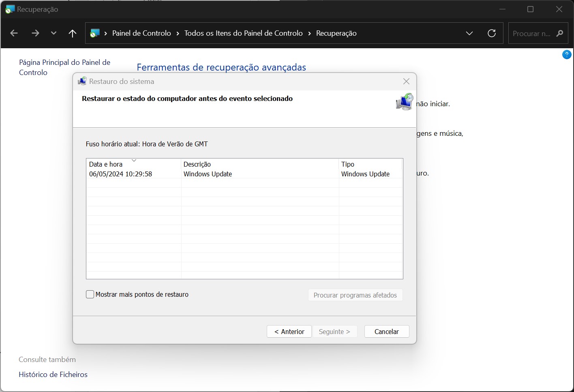Expand address bar history dropdown
This screenshot has height=392, width=574.
click(469, 33)
